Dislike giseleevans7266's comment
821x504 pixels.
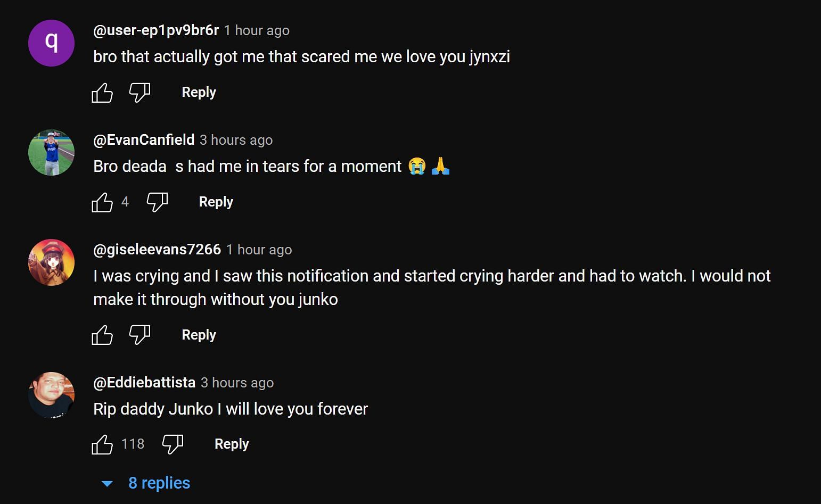(x=139, y=335)
